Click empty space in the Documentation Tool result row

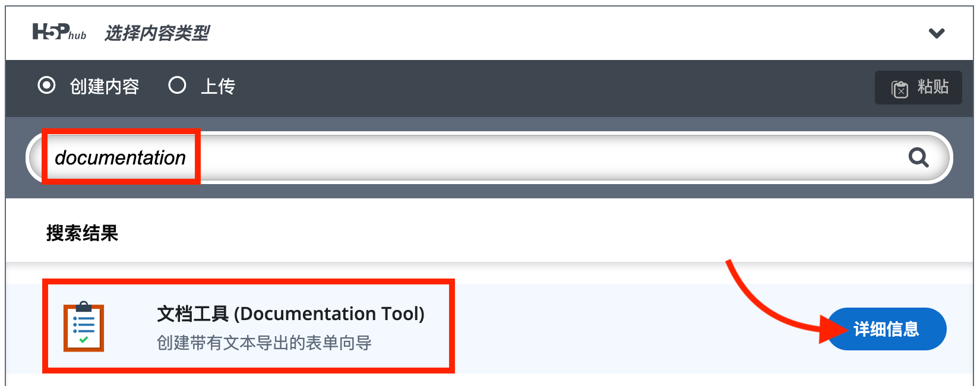click(x=594, y=329)
